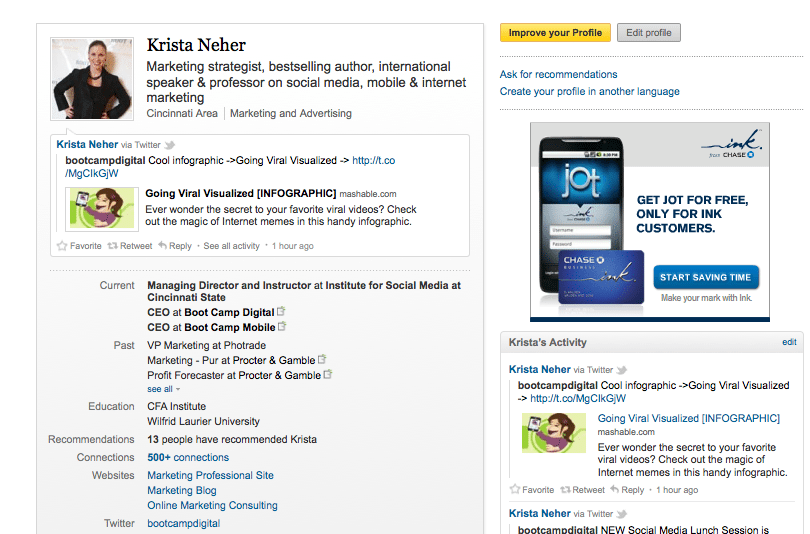Click '13 people have recommended Krista' text
Viewport: 810px width, 534px height.
click(x=232, y=439)
